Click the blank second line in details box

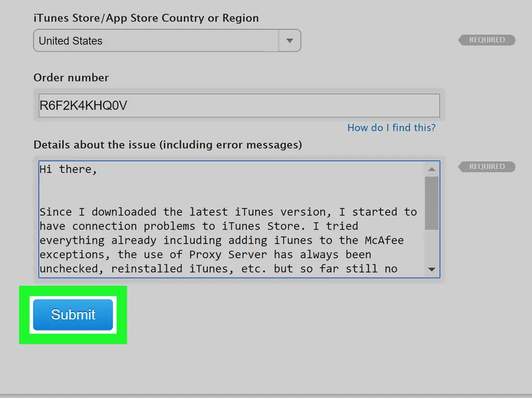(208, 191)
